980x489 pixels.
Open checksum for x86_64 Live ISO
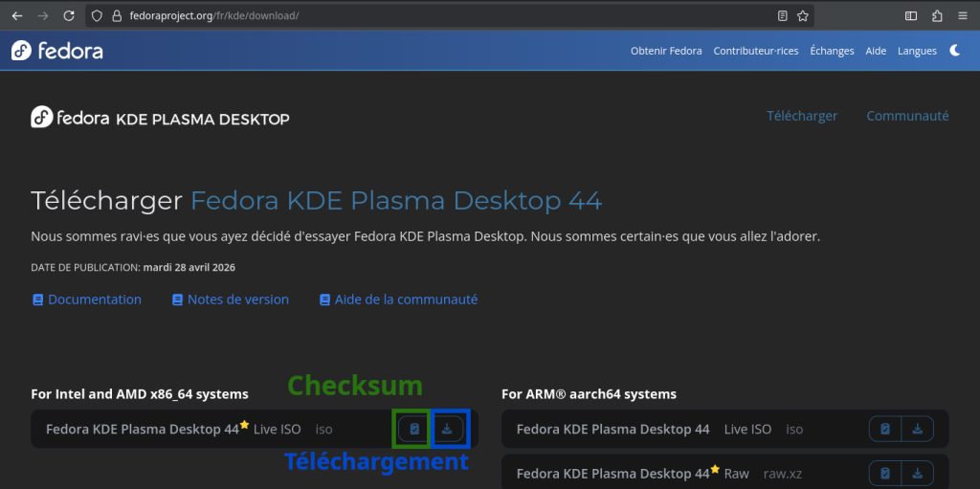[x=413, y=429]
